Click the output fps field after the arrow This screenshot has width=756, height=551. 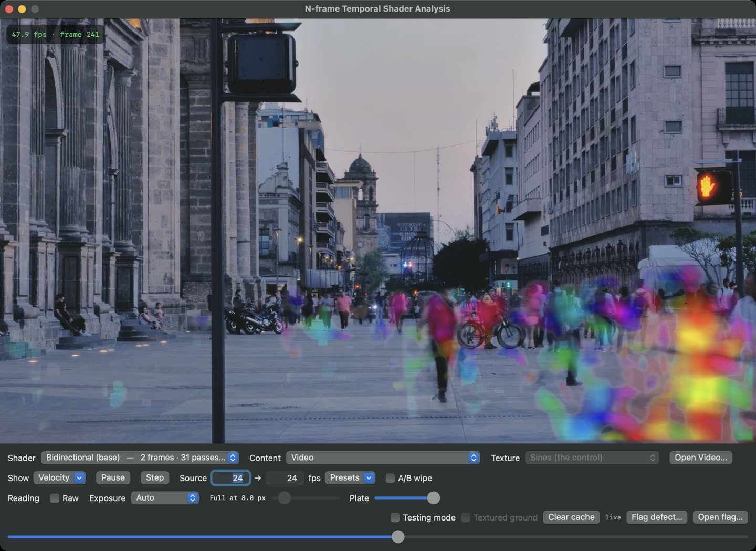tap(285, 478)
